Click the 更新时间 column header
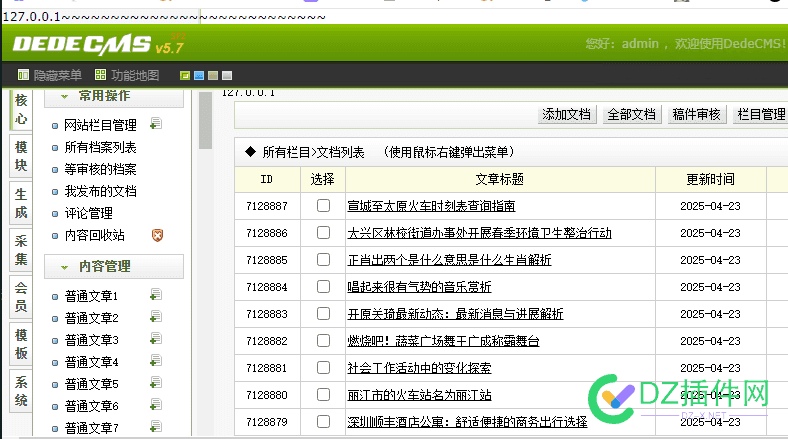Screen dimensions: 788x439 pos(711,179)
